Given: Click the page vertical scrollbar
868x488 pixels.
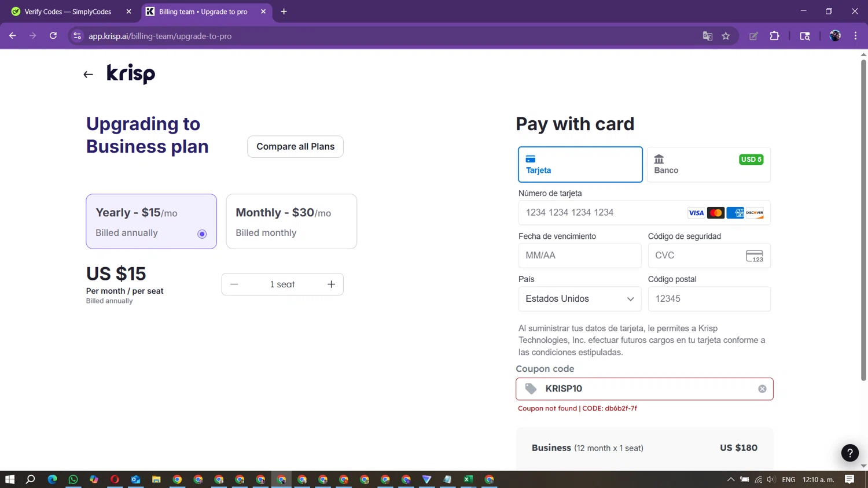Looking at the screenshot, I should coord(863,220).
